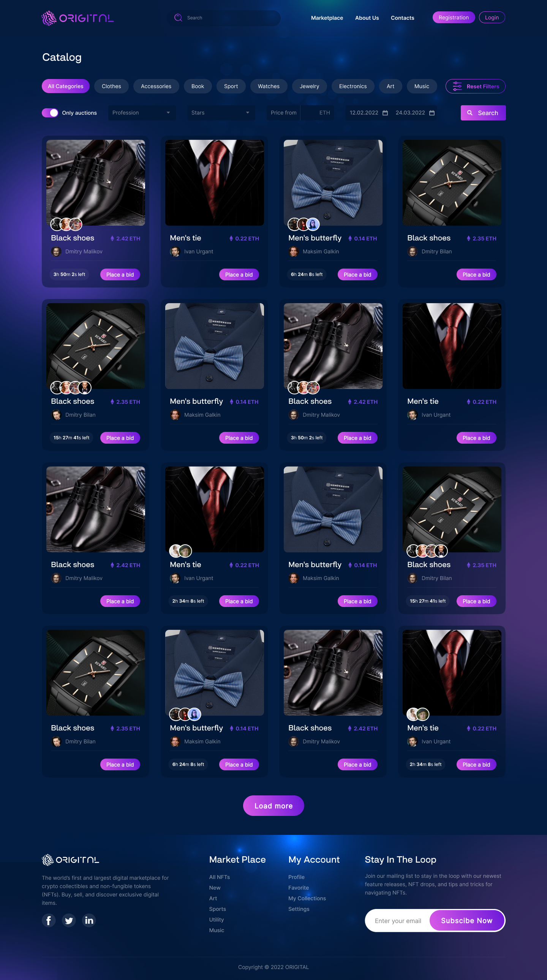The height and width of the screenshot is (980, 547).
Task: Select the Watches category chip
Action: pos(269,86)
